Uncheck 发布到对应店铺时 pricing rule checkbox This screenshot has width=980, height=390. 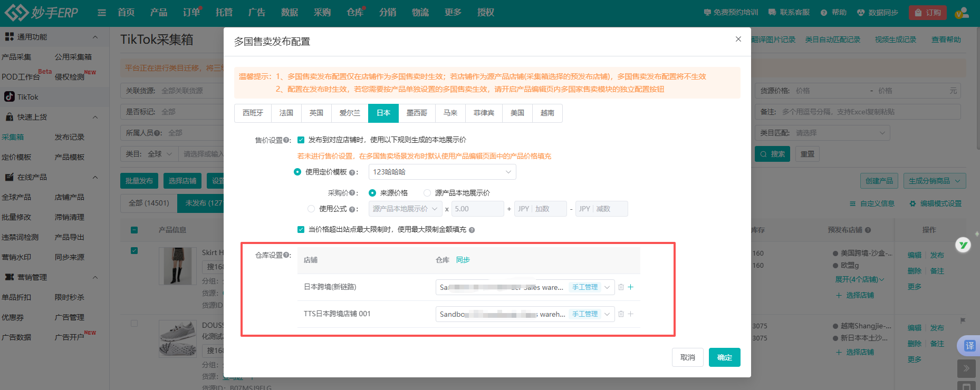pos(301,140)
